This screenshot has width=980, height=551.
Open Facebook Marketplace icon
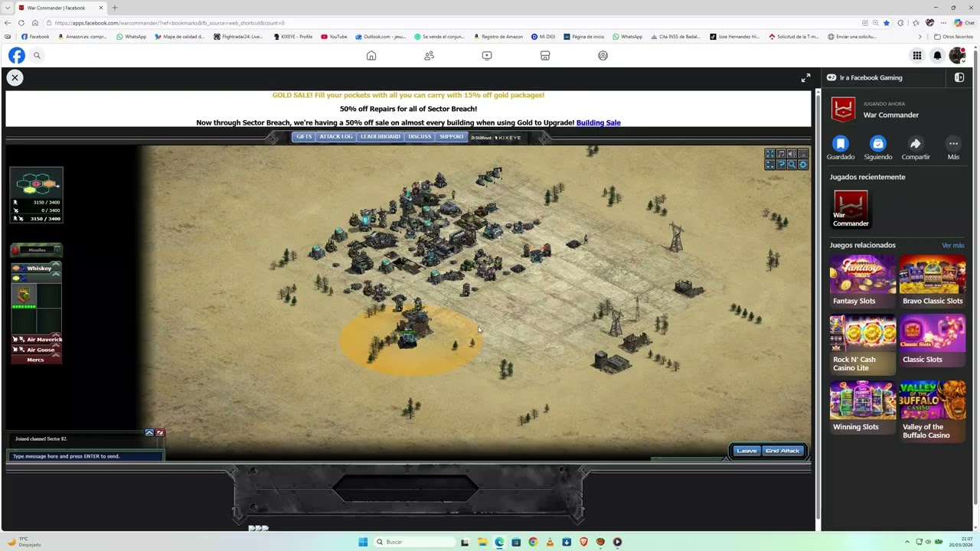click(545, 55)
